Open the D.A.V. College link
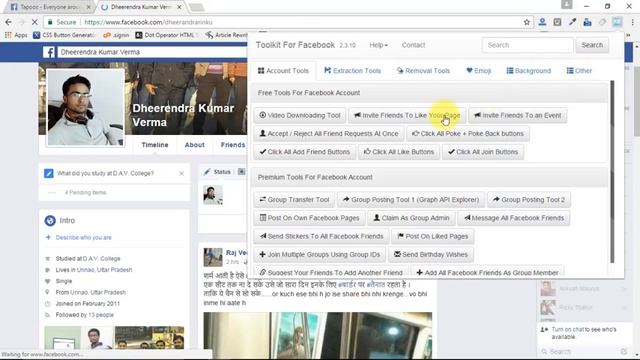Viewport: 640px width, 360px height. [x=102, y=259]
